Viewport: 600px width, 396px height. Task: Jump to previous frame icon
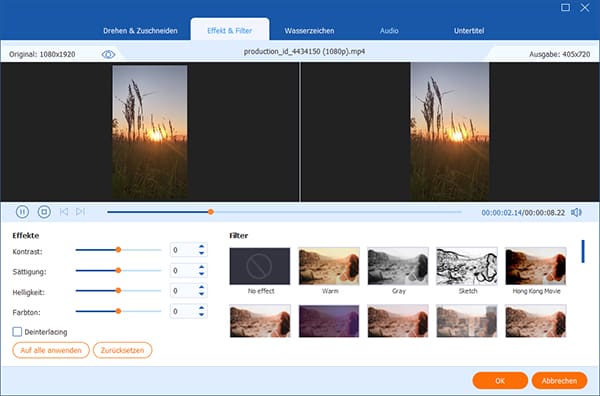[x=64, y=212]
